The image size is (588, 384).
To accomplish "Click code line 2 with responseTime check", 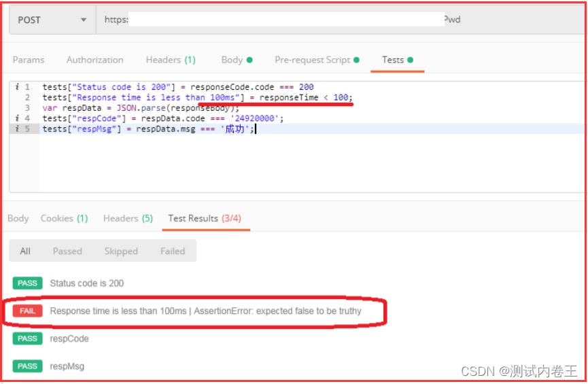I will (x=198, y=97).
